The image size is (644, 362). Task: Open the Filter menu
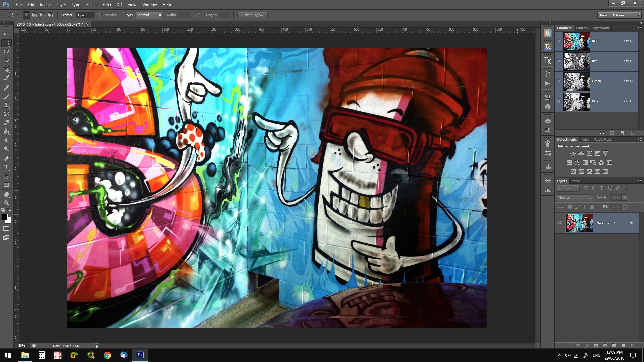[107, 5]
